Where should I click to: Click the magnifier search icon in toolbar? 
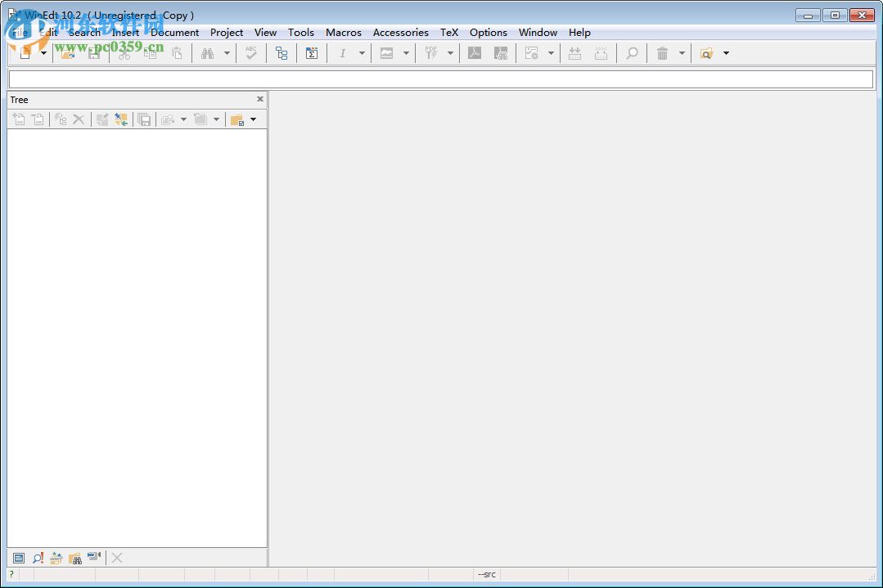(632, 53)
